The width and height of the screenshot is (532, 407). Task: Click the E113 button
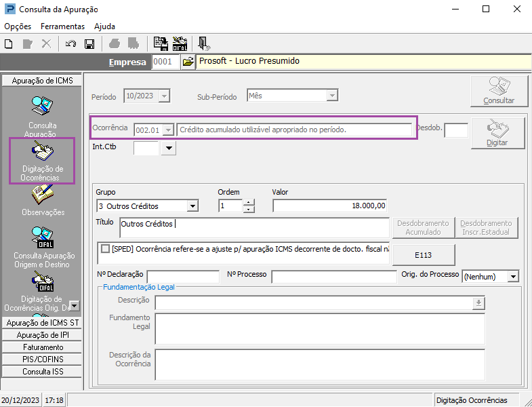point(424,255)
